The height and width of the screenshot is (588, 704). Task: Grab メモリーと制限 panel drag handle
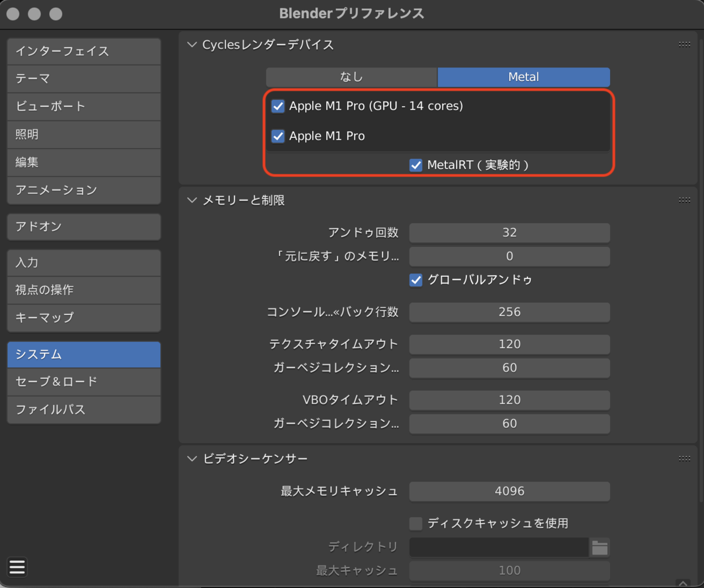[x=684, y=200]
